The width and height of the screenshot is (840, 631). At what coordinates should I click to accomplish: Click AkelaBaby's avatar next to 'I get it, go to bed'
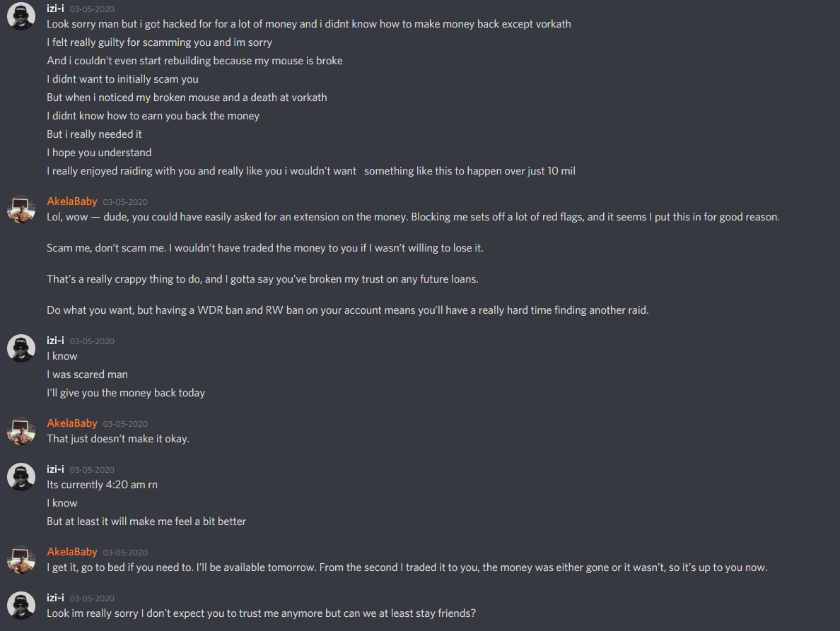pyautogui.click(x=21, y=560)
